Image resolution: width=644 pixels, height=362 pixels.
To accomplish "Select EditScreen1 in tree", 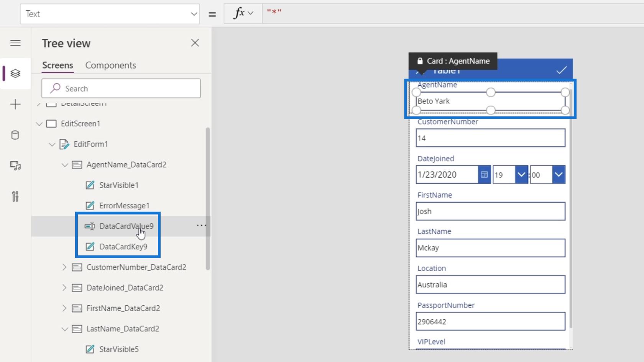I will click(80, 124).
